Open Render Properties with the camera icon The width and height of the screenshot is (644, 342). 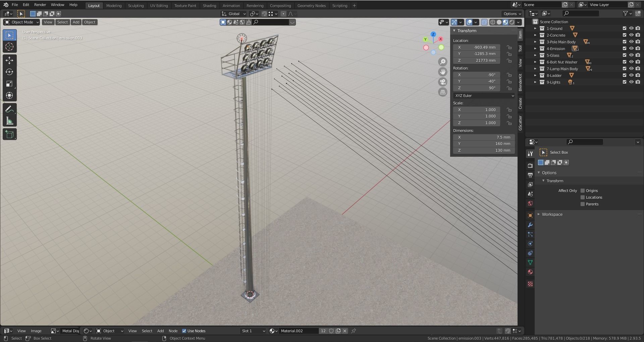tap(530, 165)
